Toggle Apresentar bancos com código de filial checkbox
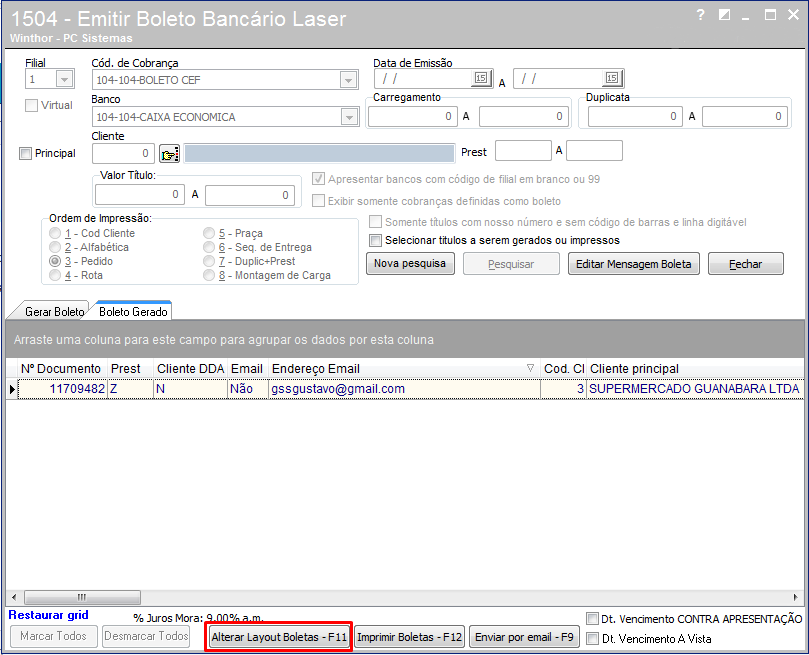The width and height of the screenshot is (809, 655). [318, 179]
